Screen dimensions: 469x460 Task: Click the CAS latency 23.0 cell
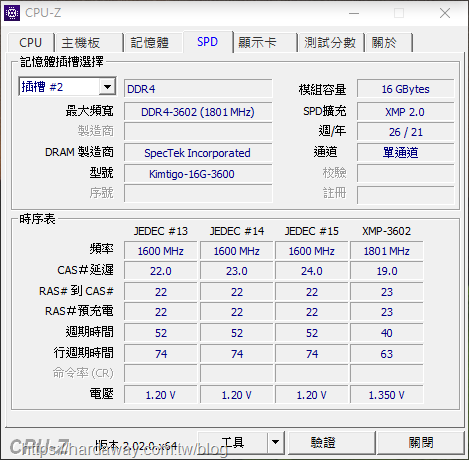237,271
